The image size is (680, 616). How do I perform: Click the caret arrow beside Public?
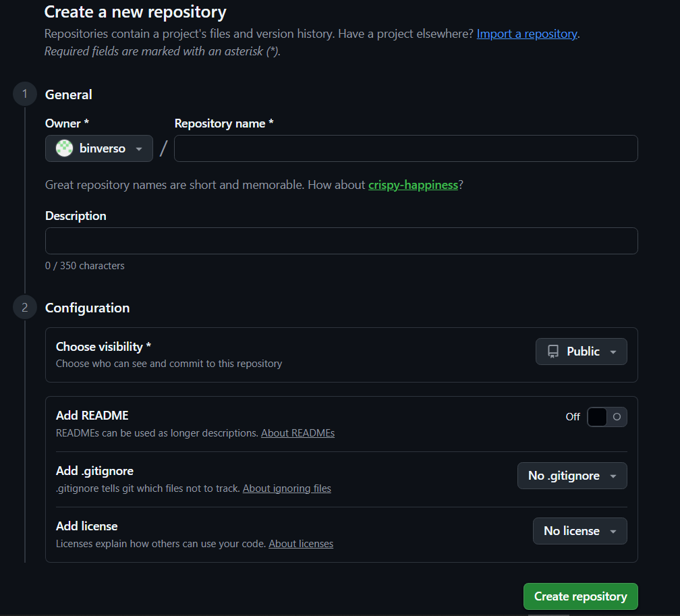[x=613, y=352]
